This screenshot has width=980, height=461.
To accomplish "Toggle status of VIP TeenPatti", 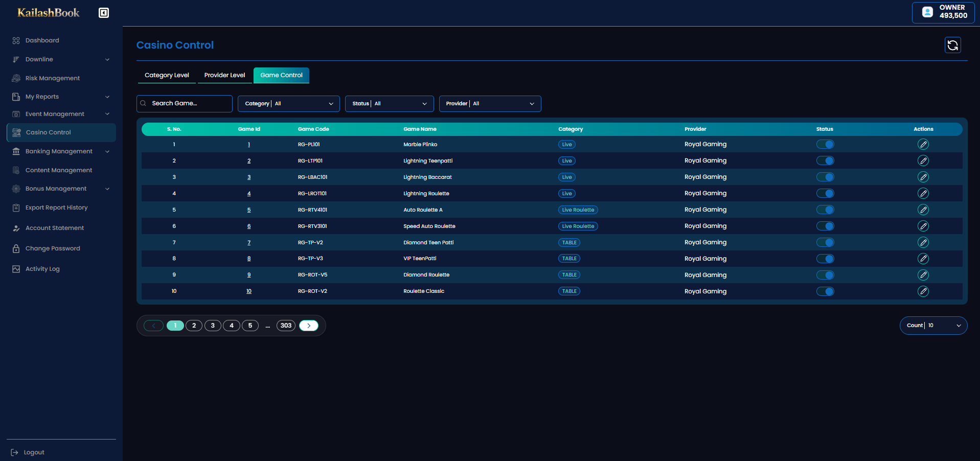I will point(825,259).
